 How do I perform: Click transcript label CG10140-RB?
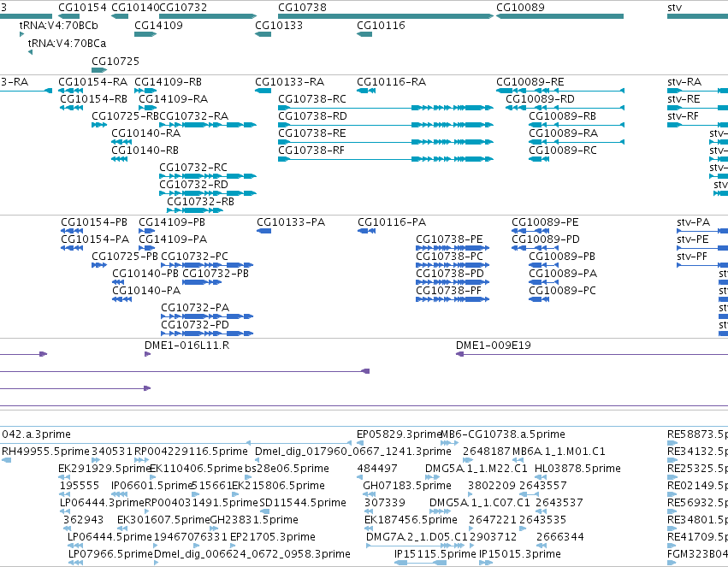point(145,151)
